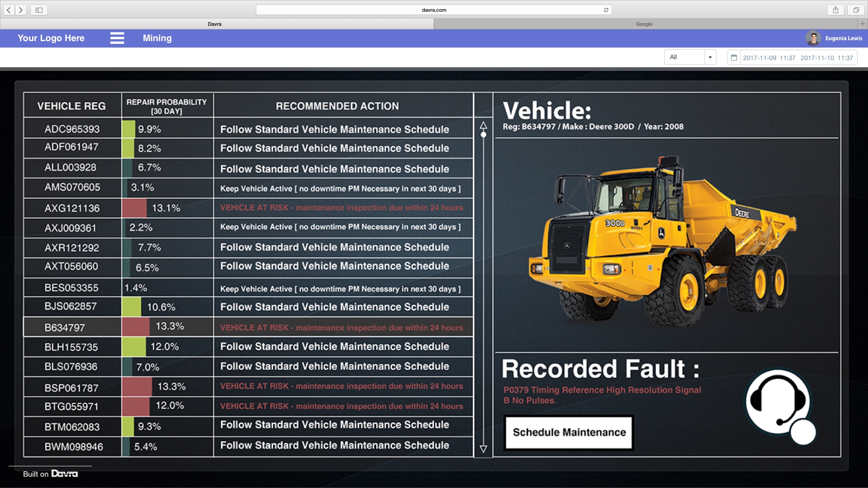The image size is (868, 488).
Task: Click at-risk action text for BSP061787
Action: [x=342, y=386]
